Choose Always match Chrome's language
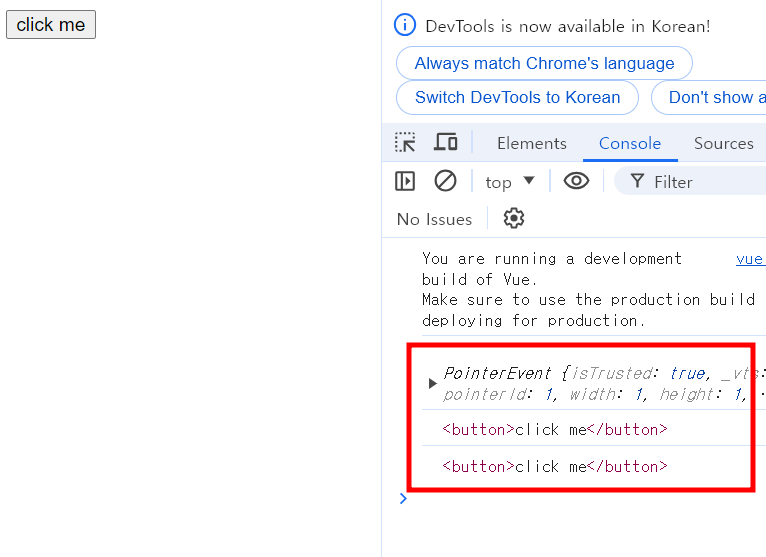This screenshot has height=557, width=766. click(544, 63)
